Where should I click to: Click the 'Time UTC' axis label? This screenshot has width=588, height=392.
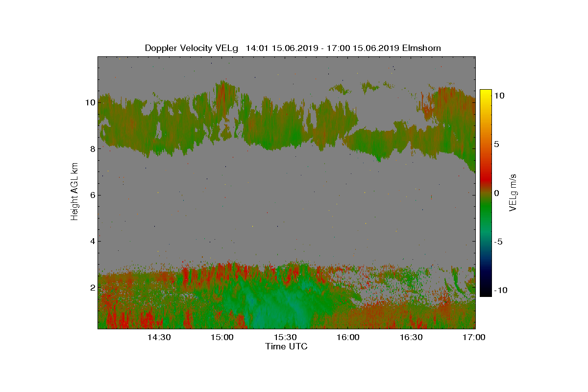coord(287,346)
